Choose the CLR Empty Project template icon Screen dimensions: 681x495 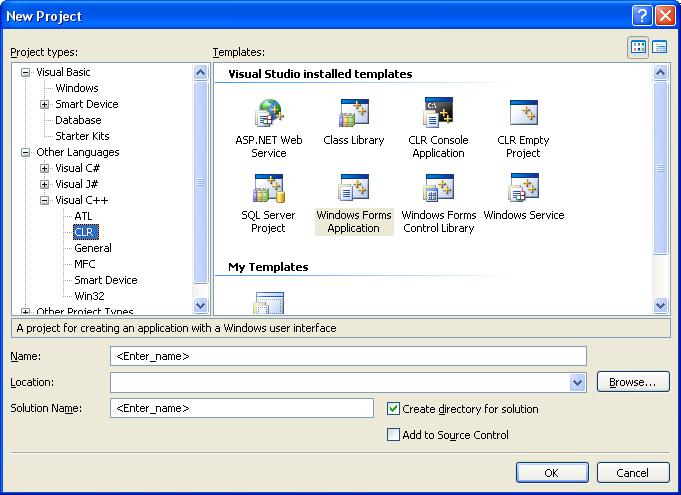click(x=523, y=112)
